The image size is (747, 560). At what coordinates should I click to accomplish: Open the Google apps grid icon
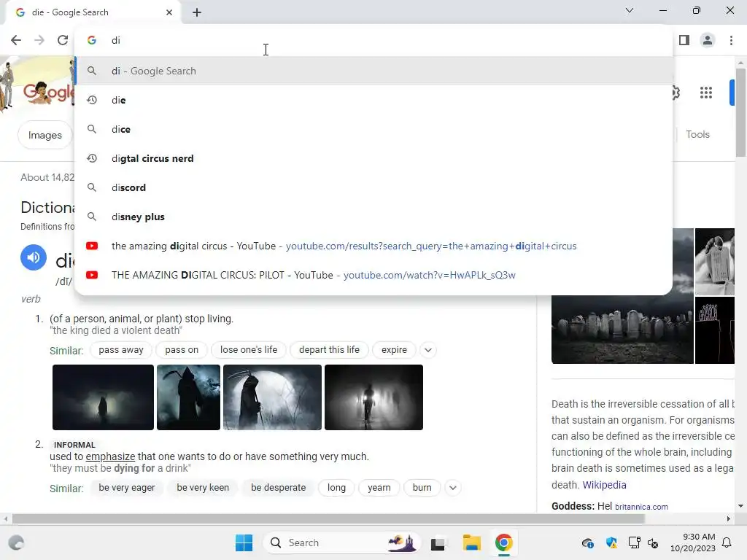[706, 93]
